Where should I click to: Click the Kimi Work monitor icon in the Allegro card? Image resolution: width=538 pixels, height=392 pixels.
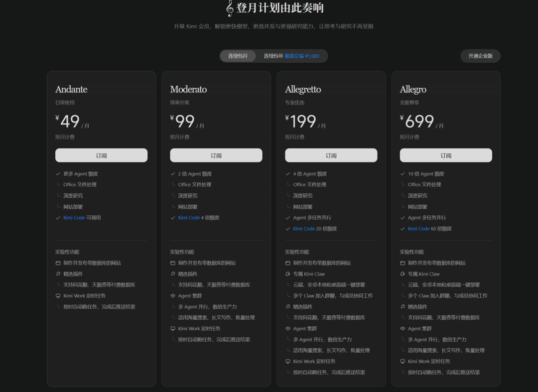point(403,361)
